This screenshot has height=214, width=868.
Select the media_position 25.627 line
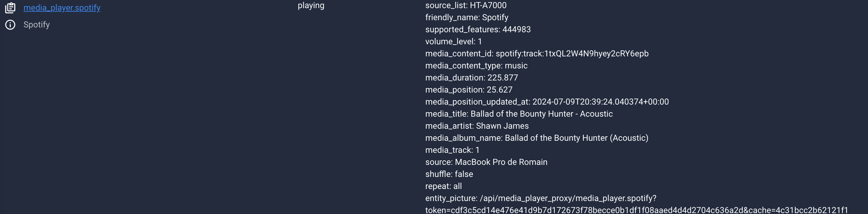(x=469, y=90)
